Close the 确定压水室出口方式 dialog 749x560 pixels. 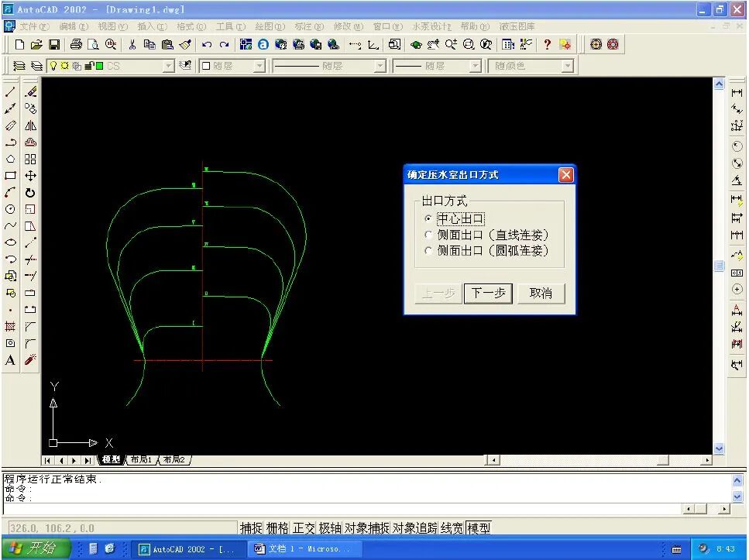(x=566, y=175)
